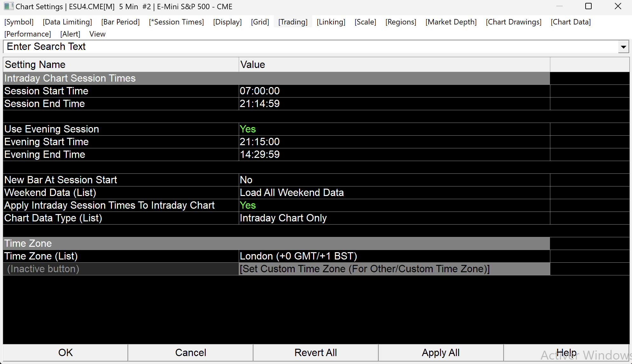Go to the [Chart Drawings] tab

(513, 22)
